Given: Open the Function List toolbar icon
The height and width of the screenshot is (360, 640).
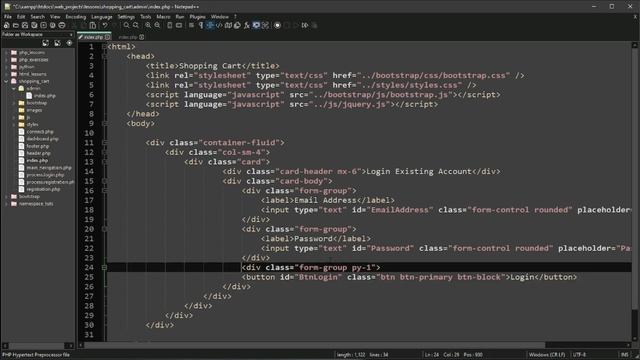Looking at the screenshot, I should pos(247,25).
